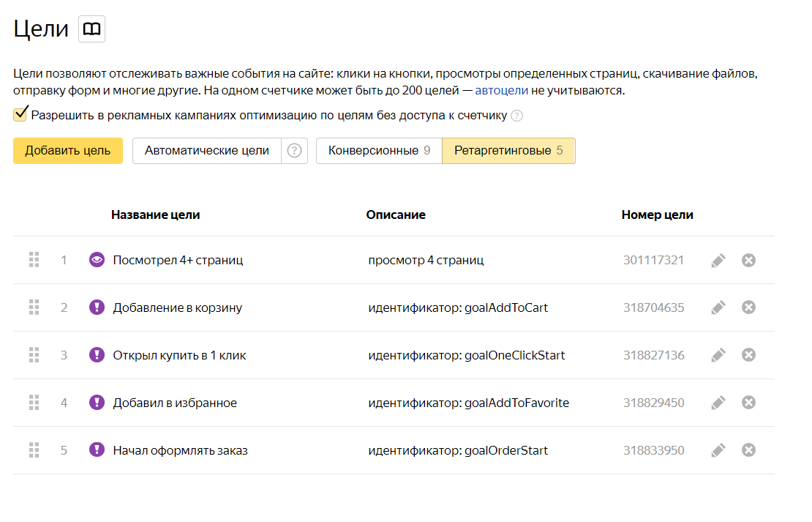Delete the 'Добавление в корзину' goal
812x522 pixels.
pos(748,307)
